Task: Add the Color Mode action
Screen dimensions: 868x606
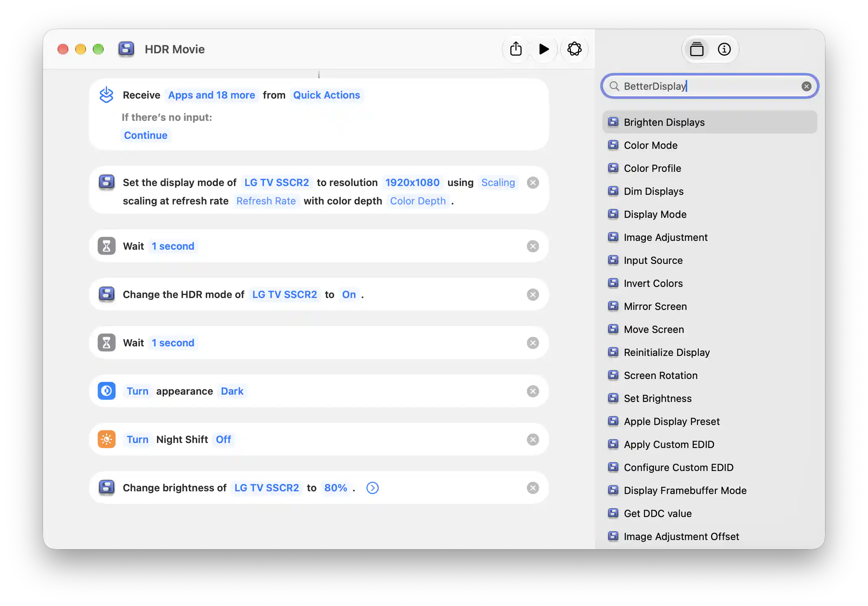Action: point(710,145)
